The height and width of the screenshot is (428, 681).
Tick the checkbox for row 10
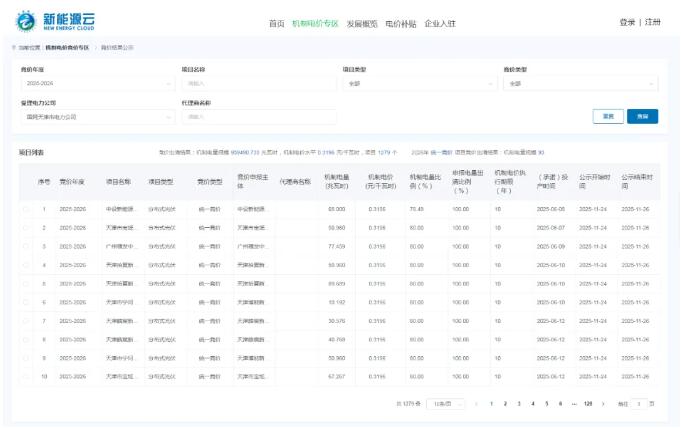[x=26, y=376]
